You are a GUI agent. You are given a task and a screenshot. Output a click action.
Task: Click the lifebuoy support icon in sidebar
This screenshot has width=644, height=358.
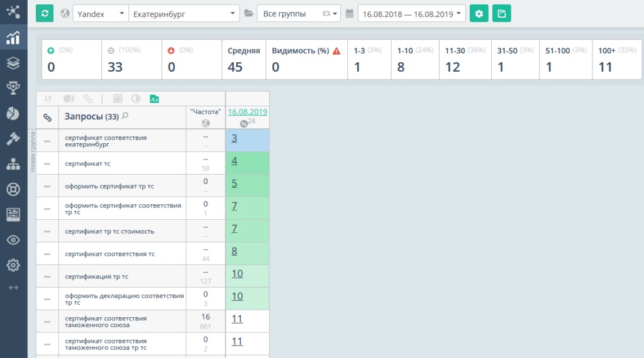click(13, 189)
